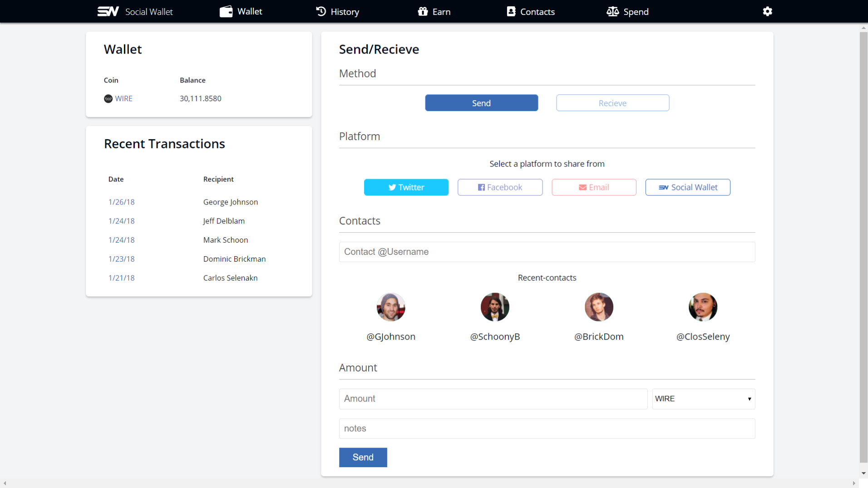Select the @GJohnson contact avatar
The width and height of the screenshot is (868, 488).
(391, 307)
